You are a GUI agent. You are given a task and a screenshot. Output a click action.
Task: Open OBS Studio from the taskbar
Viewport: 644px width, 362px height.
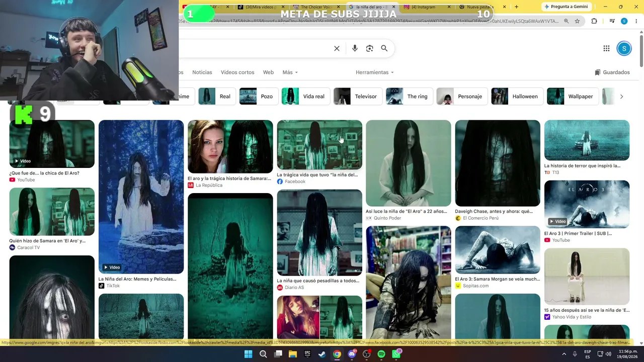[366, 354]
